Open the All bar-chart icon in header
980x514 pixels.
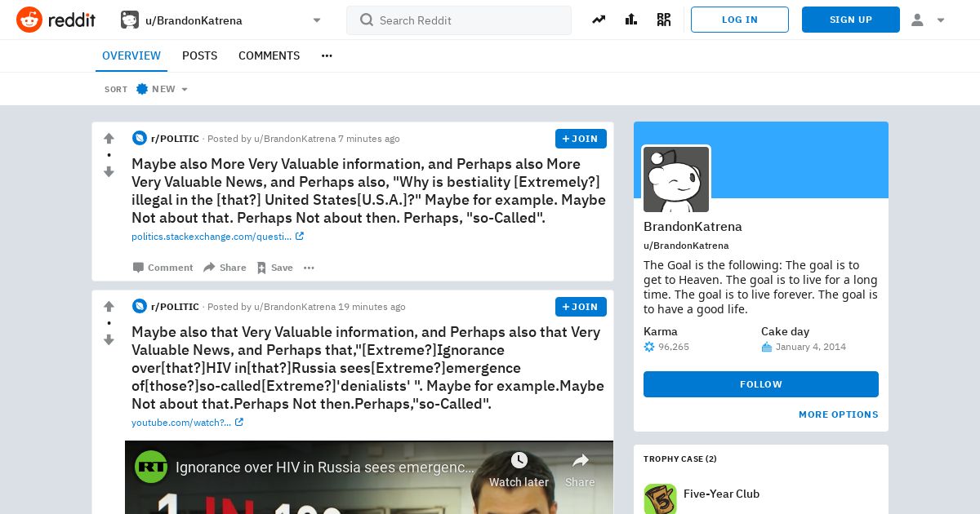[631, 20]
